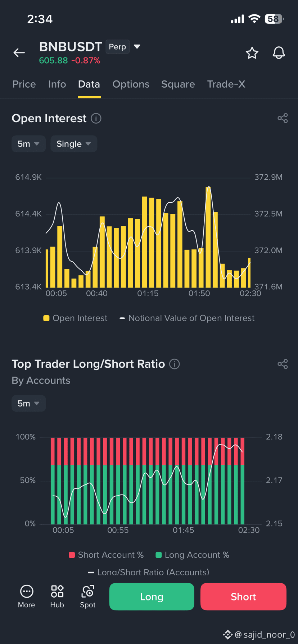Toggle the Open Interest legend series
Image resolution: width=298 pixels, height=644 pixels.
click(75, 318)
